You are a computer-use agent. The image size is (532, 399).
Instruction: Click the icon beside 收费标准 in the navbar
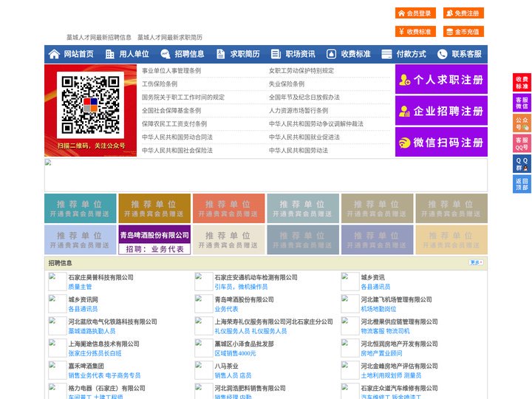(x=331, y=54)
